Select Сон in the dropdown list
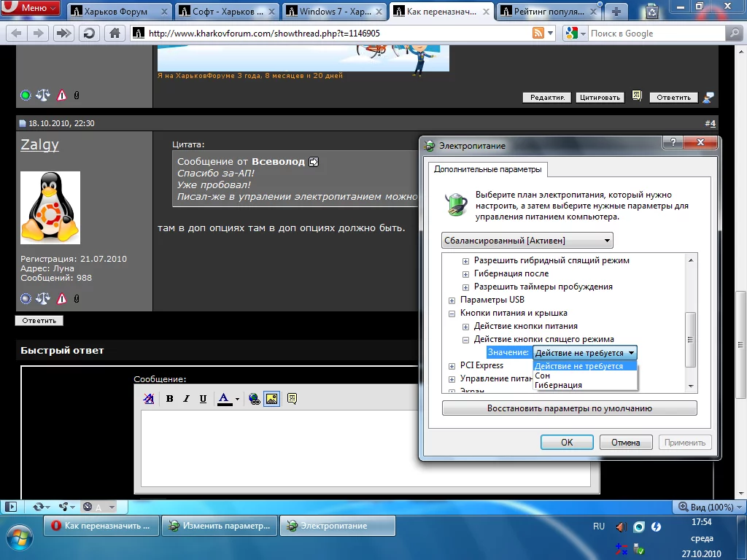747x560 pixels. [585, 376]
